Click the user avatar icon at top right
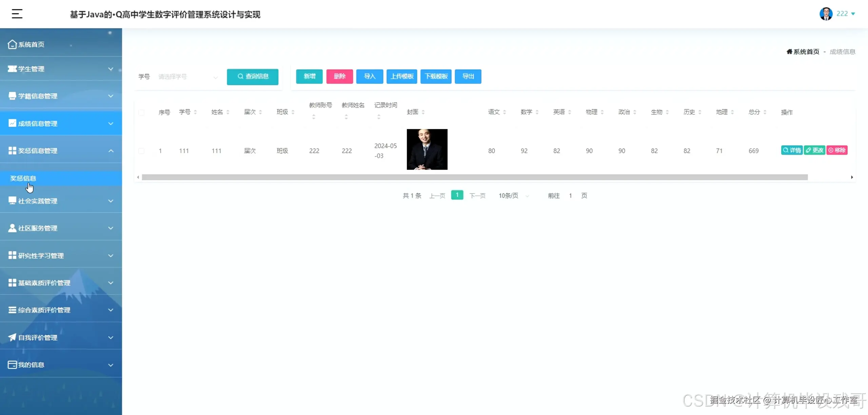Viewport: 868px width, 415px height. pyautogui.click(x=826, y=14)
